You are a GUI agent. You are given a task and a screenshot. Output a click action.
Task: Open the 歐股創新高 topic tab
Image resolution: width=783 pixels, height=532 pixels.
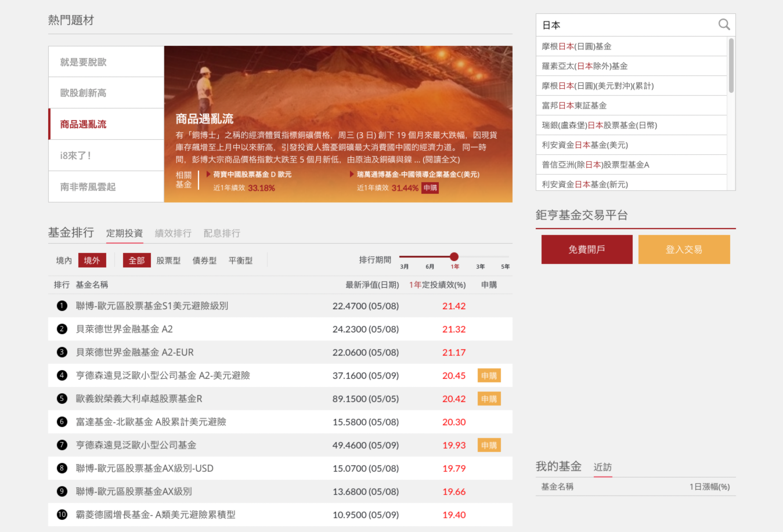(x=106, y=93)
